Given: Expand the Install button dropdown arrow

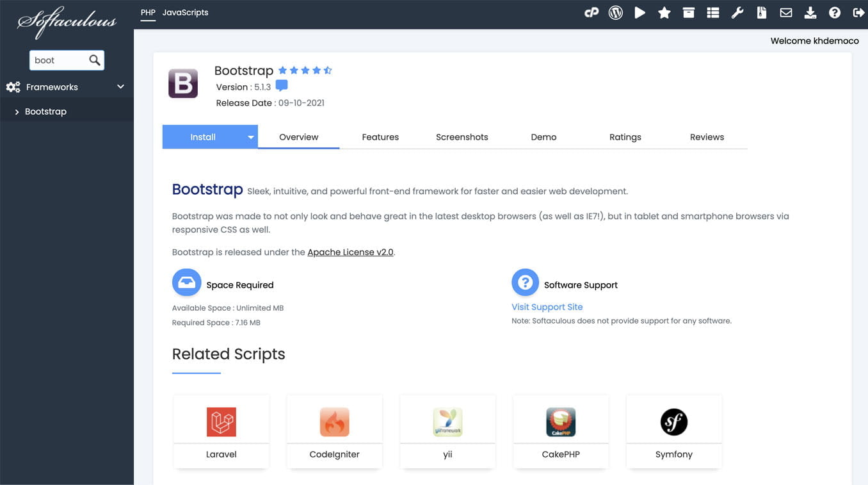Looking at the screenshot, I should (x=250, y=136).
